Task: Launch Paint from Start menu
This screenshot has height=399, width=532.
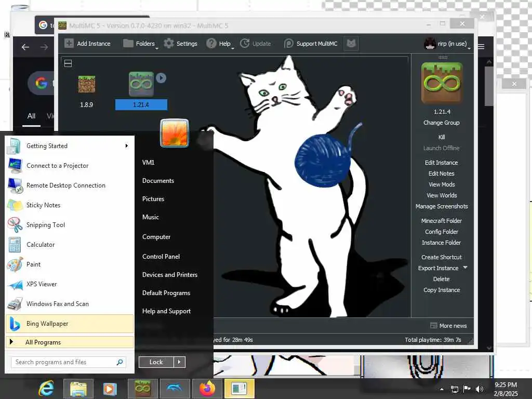Action: 70,264
